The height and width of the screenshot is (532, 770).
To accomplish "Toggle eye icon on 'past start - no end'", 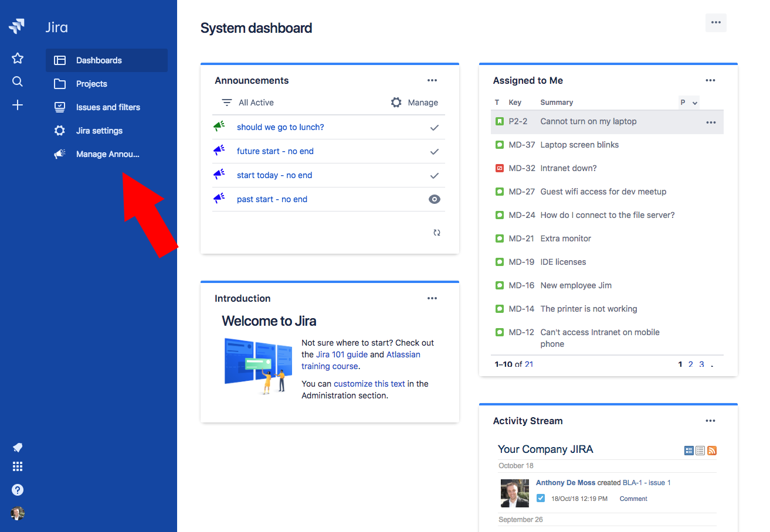I will (x=435, y=199).
